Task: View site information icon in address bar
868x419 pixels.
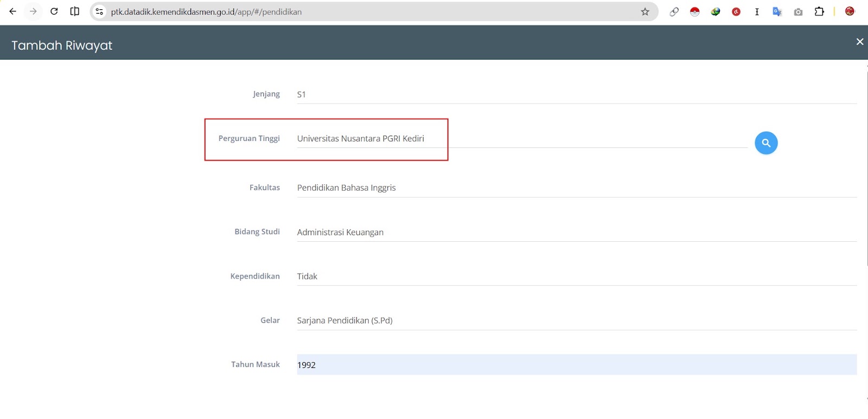Action: pos(99,11)
